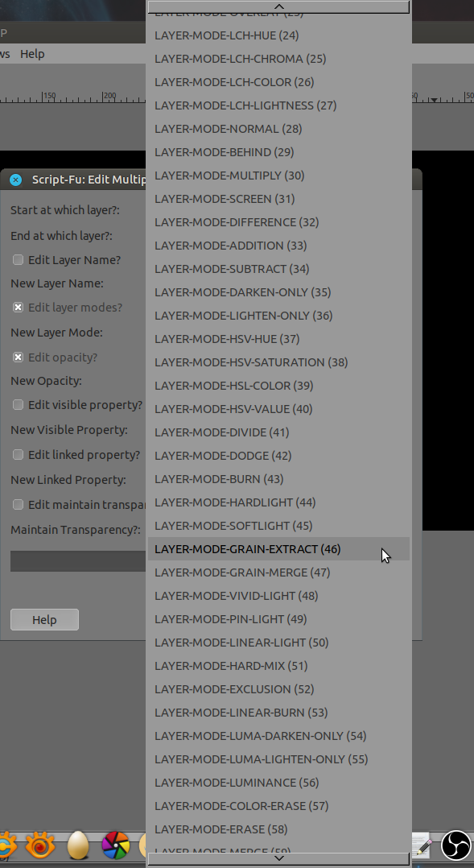The width and height of the screenshot is (474, 868).
Task: Select LAYER-MODE-ADDITION (33)
Action: [278, 246]
